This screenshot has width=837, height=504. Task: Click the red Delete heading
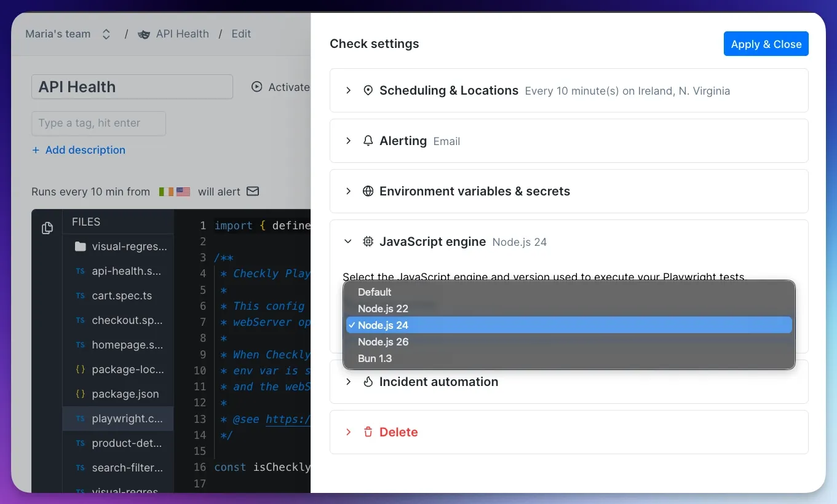point(399,432)
